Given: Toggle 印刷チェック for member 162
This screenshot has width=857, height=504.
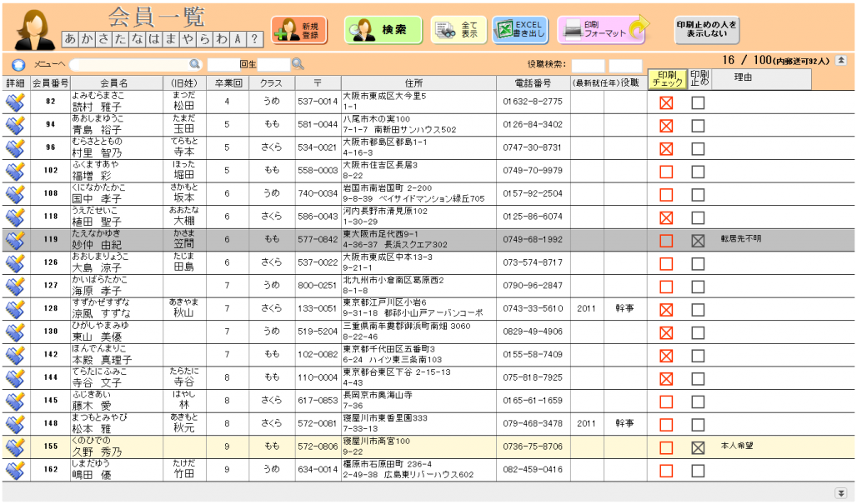Looking at the screenshot, I should [666, 471].
